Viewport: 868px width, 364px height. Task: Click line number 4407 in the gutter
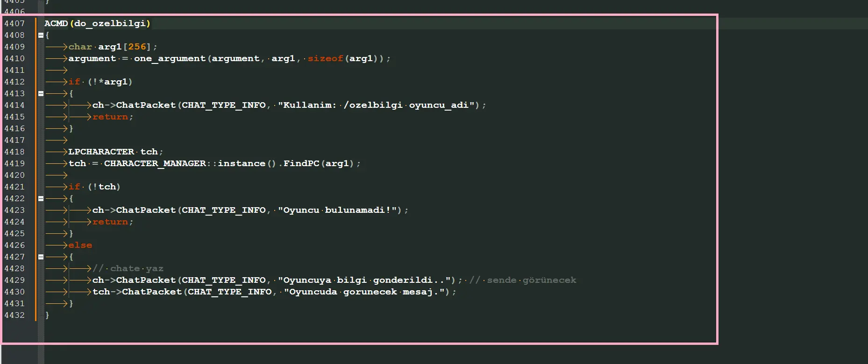click(x=14, y=23)
